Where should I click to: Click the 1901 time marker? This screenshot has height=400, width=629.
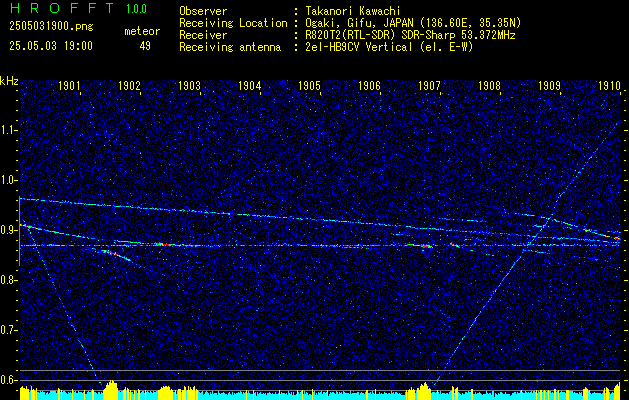[x=69, y=85]
